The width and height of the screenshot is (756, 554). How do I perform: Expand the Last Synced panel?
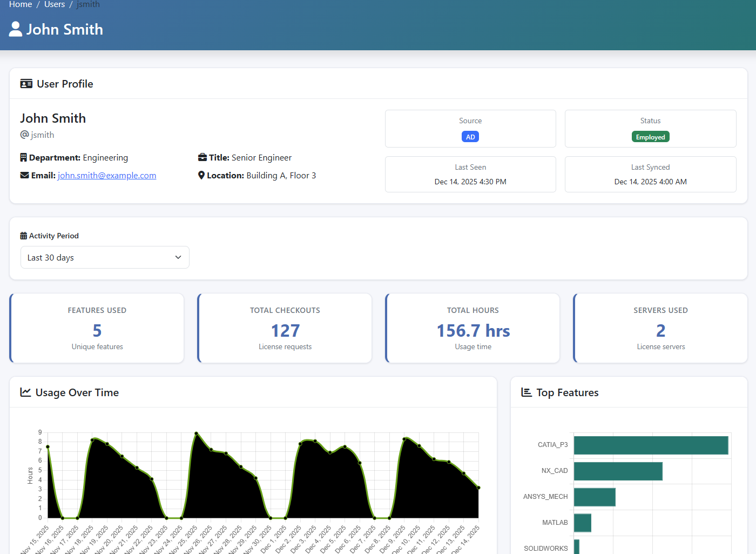click(x=650, y=174)
